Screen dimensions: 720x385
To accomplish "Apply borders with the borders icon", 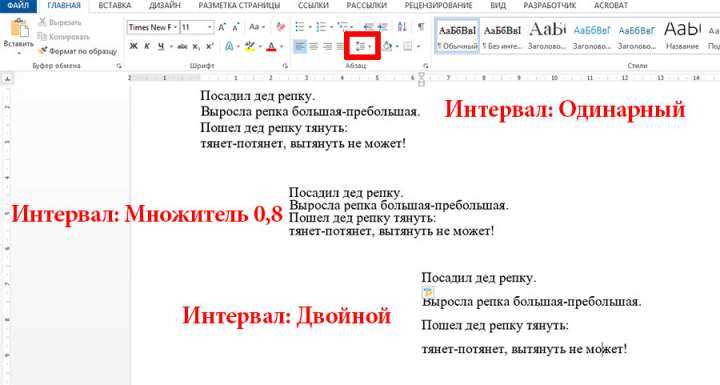I will tap(407, 46).
